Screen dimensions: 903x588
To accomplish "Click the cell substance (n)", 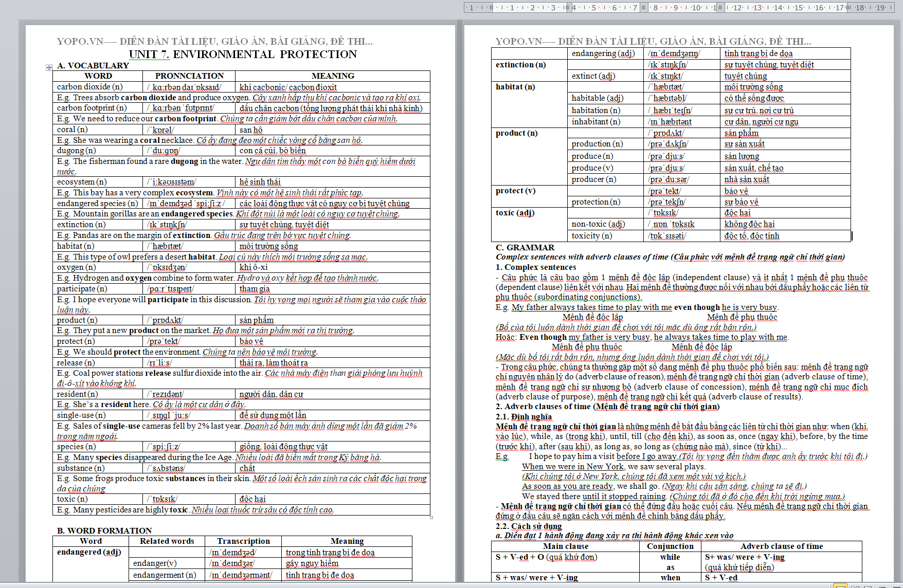I will tap(98, 468).
